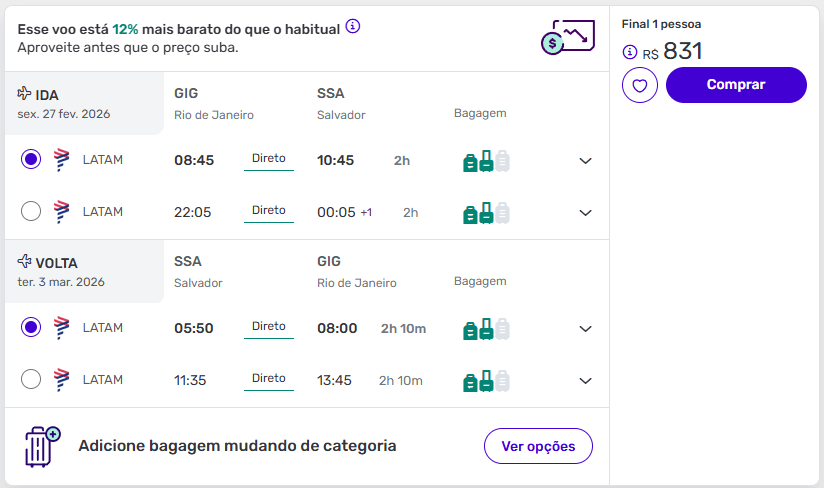824x488 pixels.
Task: Click the info icon next to R$ 831
Action: click(x=629, y=52)
